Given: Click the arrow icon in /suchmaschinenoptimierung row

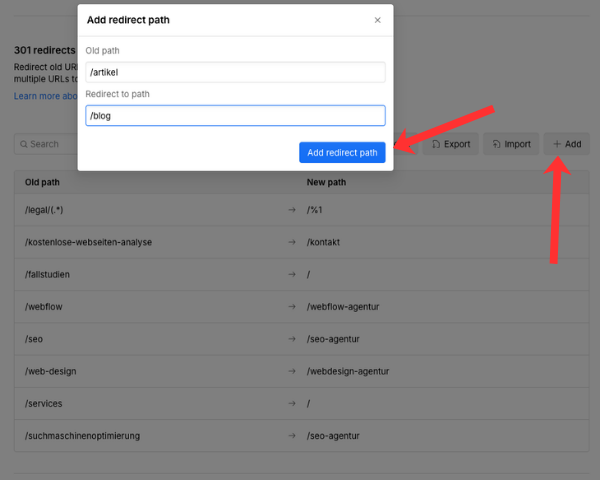Looking at the screenshot, I should coord(292,436).
